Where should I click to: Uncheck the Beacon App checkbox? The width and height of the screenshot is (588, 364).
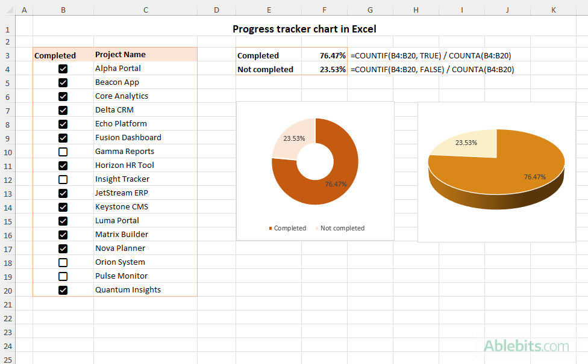(63, 82)
